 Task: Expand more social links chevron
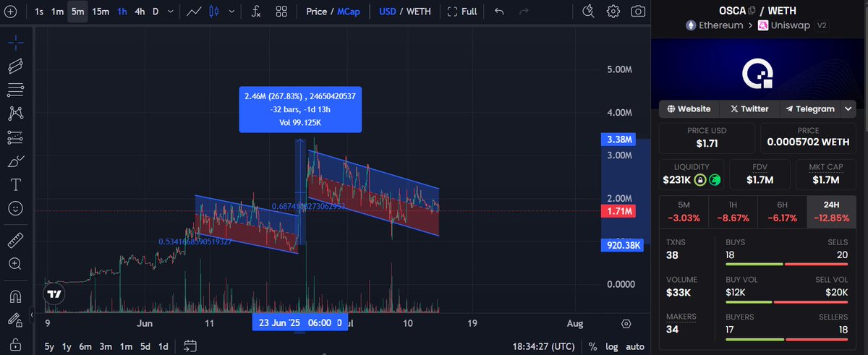point(848,109)
